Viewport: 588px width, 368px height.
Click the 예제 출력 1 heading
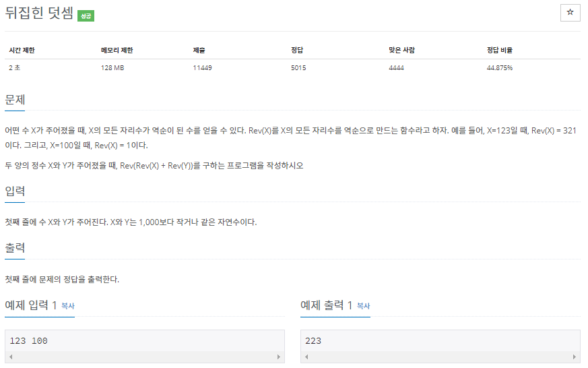326,305
